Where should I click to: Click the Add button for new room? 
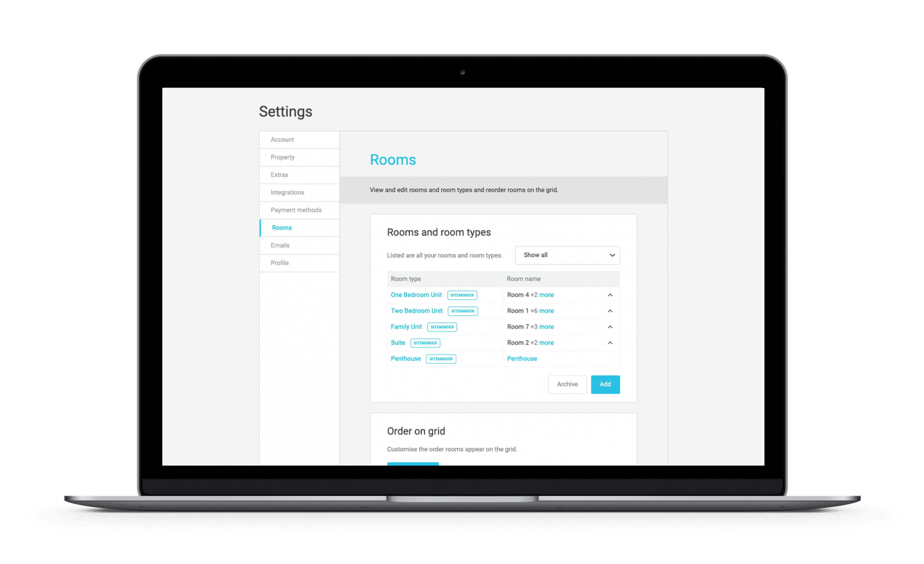click(605, 384)
